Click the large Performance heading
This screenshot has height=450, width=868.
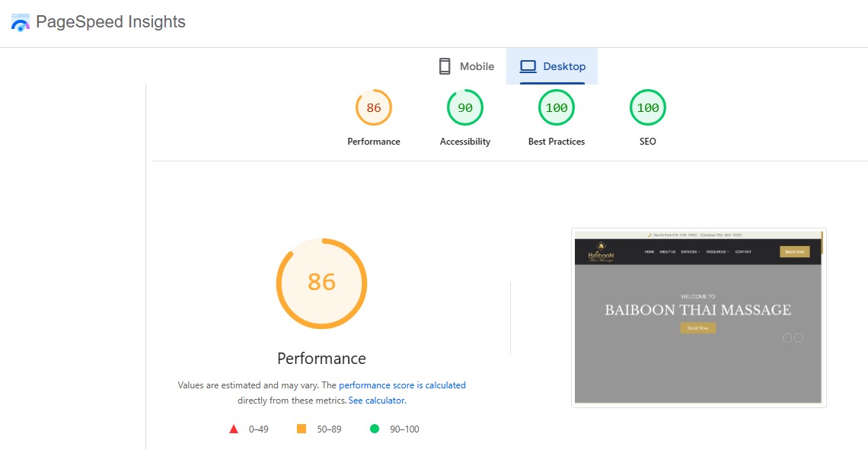321,359
